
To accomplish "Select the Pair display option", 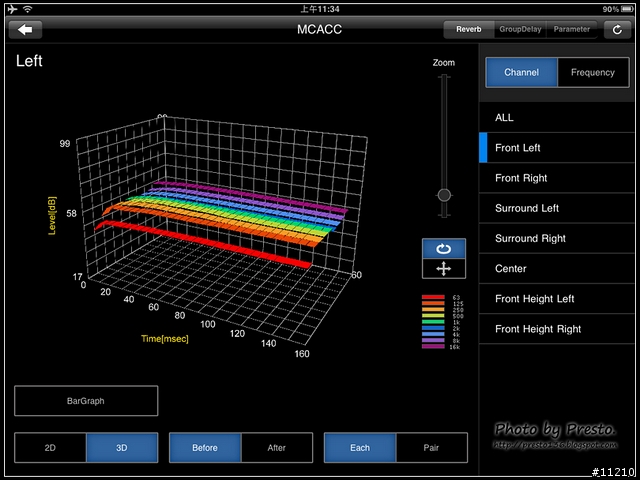I will (432, 448).
